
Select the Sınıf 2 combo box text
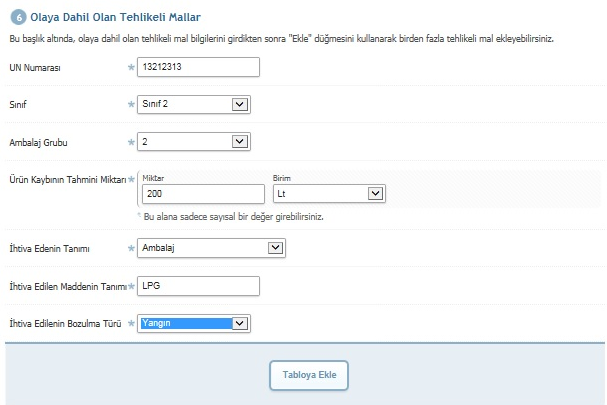(155, 104)
